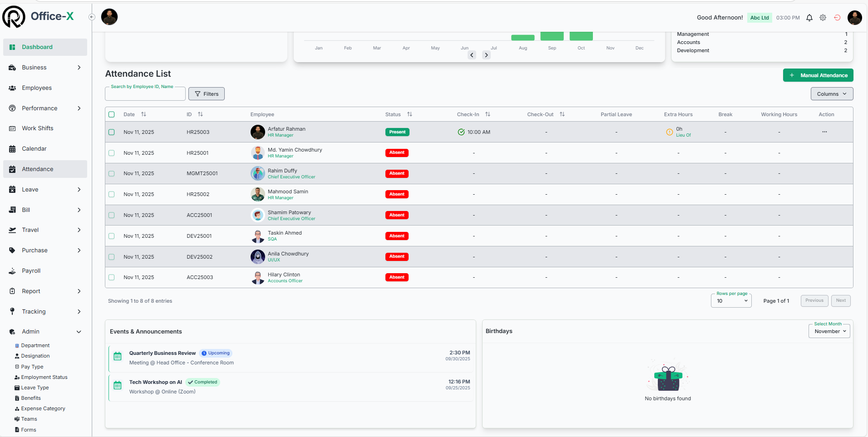Open action menu for Arfatur Rahman row

(x=824, y=132)
